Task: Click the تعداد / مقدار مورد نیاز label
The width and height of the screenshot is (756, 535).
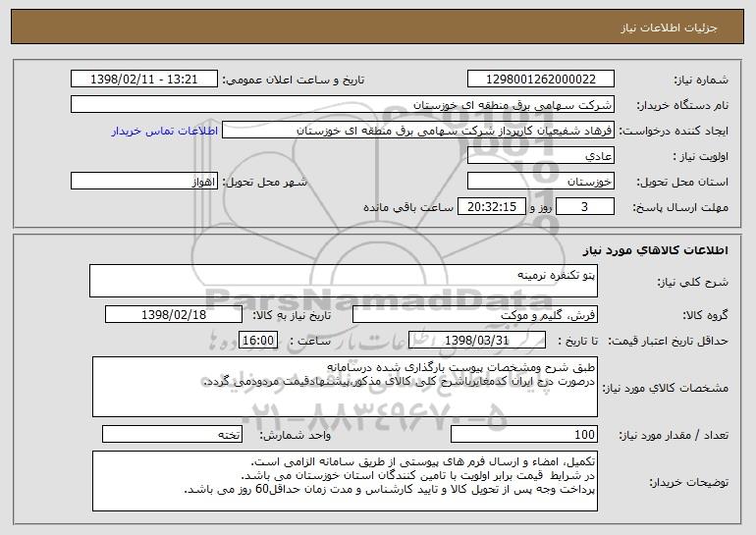Action: point(674,435)
